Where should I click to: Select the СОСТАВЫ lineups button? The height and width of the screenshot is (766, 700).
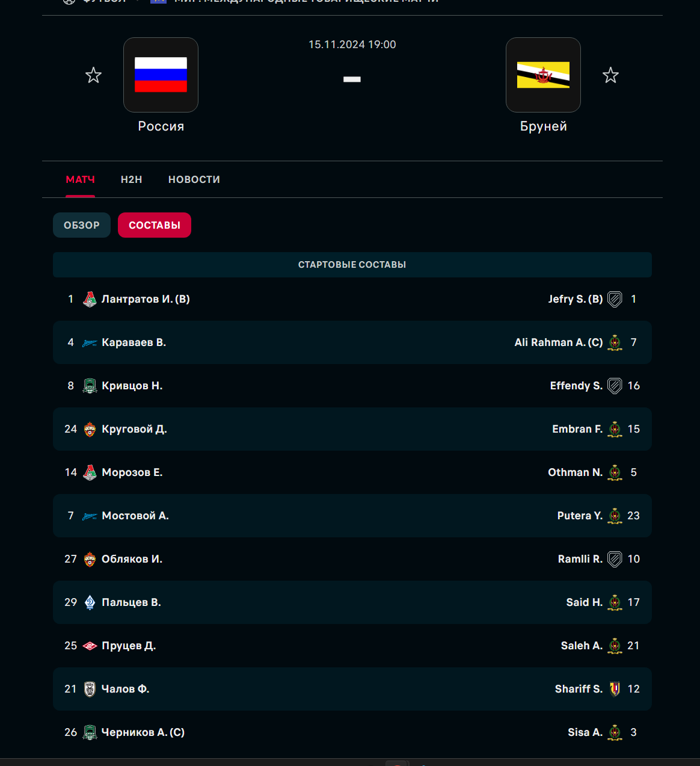(155, 225)
